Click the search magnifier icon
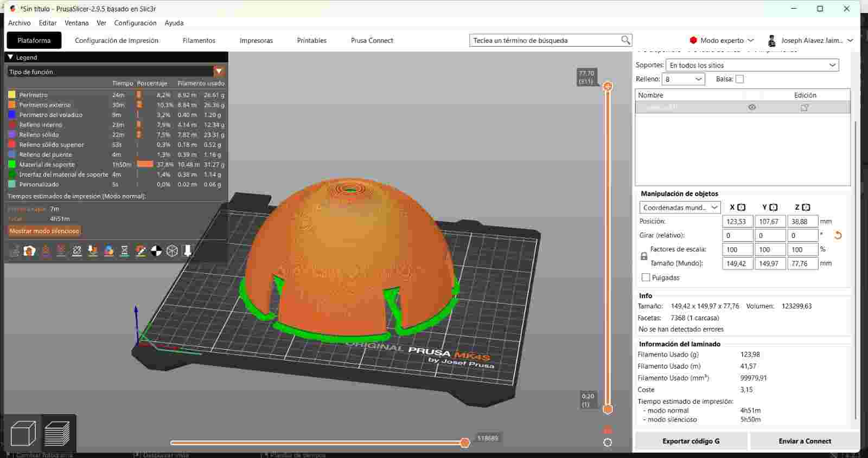Screen dimensions: 868x458 (x=626, y=40)
